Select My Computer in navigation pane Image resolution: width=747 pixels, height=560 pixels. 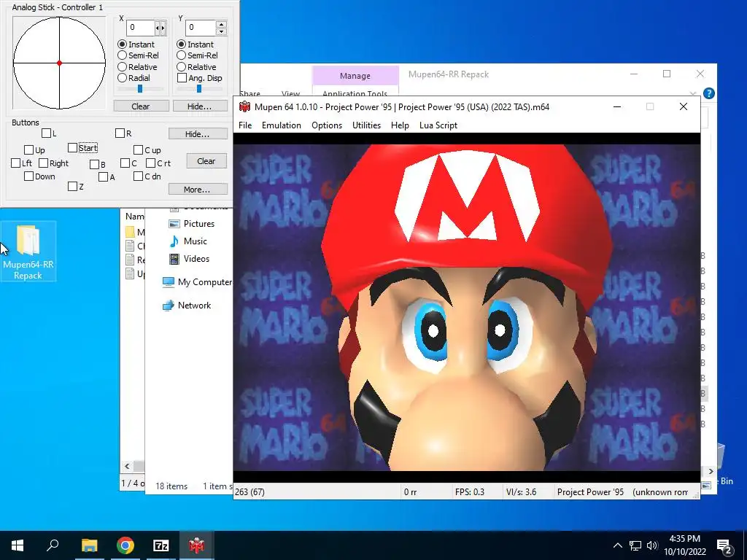tap(197, 282)
